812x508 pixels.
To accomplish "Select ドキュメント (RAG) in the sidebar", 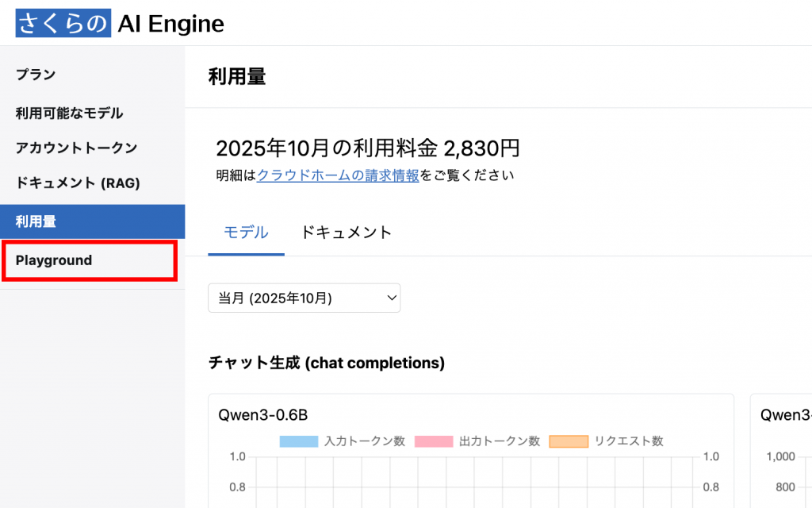I will [78, 183].
